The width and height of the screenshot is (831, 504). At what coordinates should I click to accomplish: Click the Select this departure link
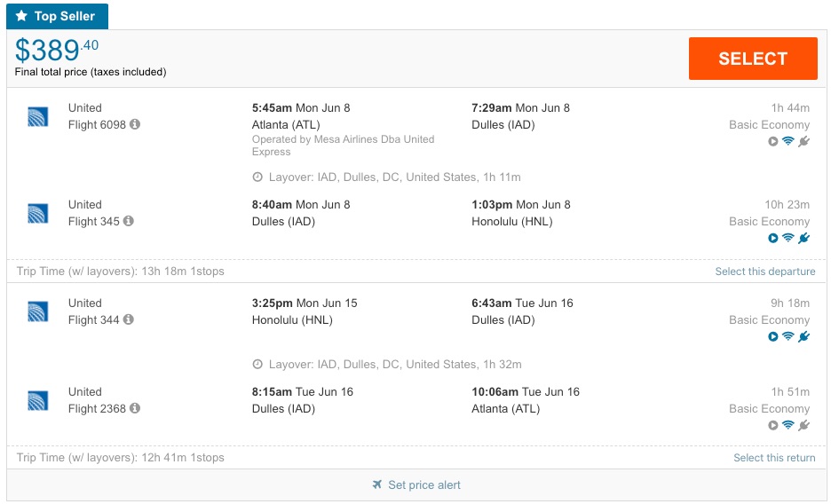coord(764,272)
